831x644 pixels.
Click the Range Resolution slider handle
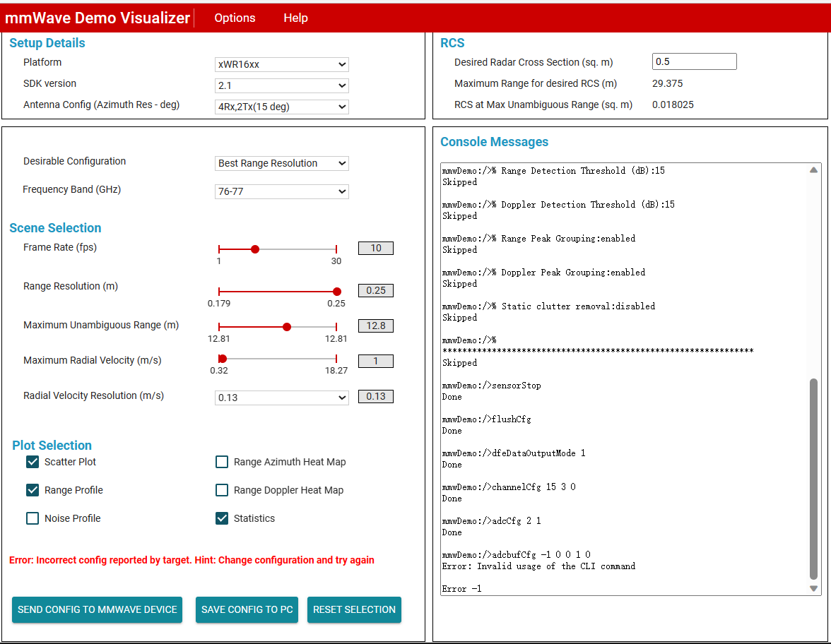(337, 291)
